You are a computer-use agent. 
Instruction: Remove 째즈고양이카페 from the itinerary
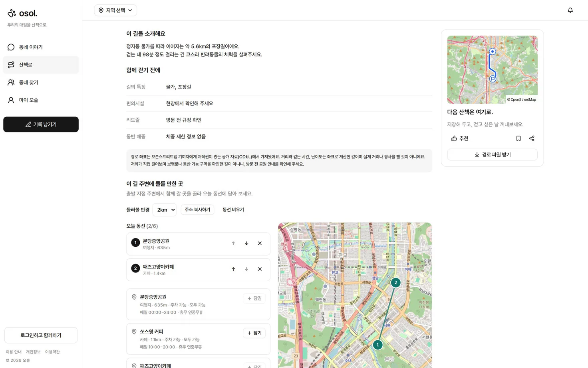[260, 269]
